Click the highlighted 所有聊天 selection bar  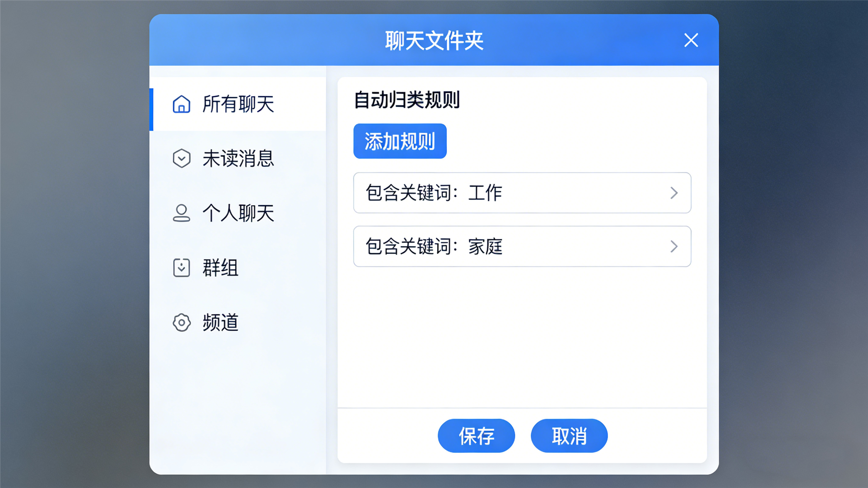[151, 104]
